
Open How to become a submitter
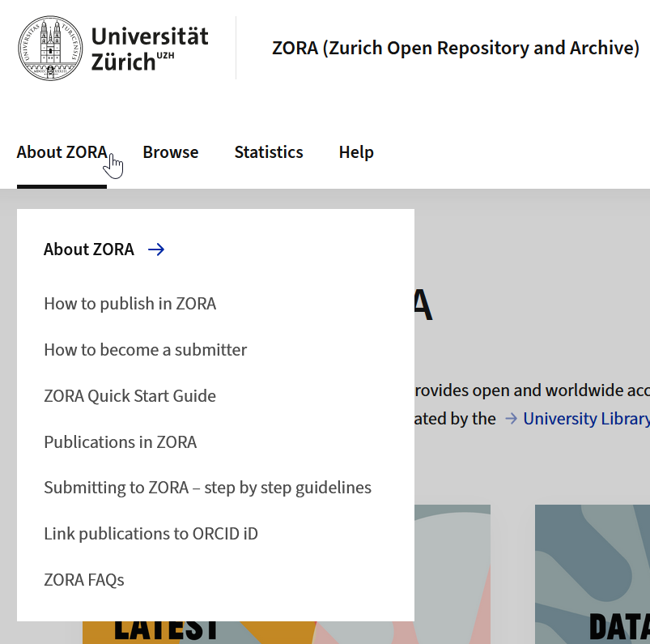[x=146, y=350]
